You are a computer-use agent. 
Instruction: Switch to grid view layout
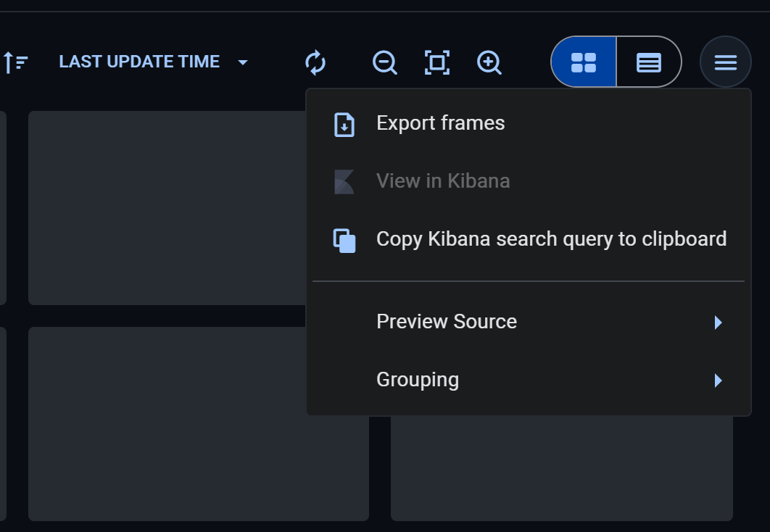tap(584, 62)
